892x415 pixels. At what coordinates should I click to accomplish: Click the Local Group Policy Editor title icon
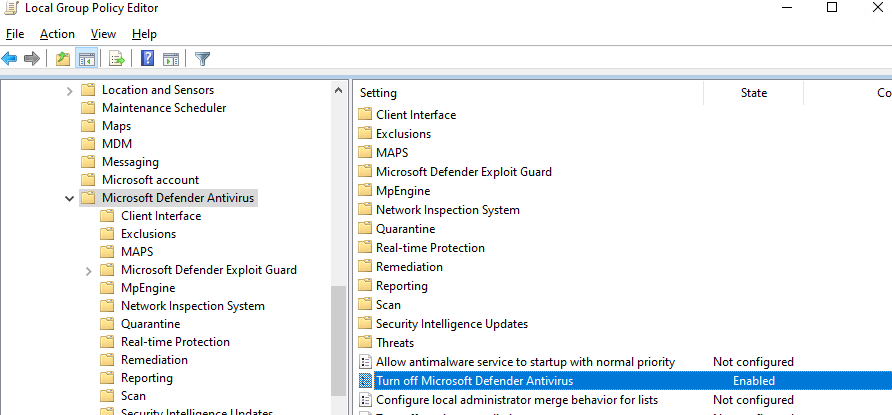[11, 8]
